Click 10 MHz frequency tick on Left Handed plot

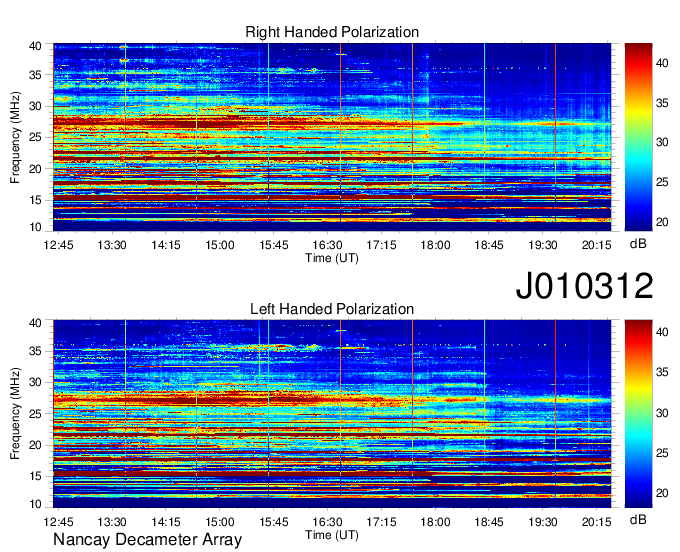tap(35, 504)
